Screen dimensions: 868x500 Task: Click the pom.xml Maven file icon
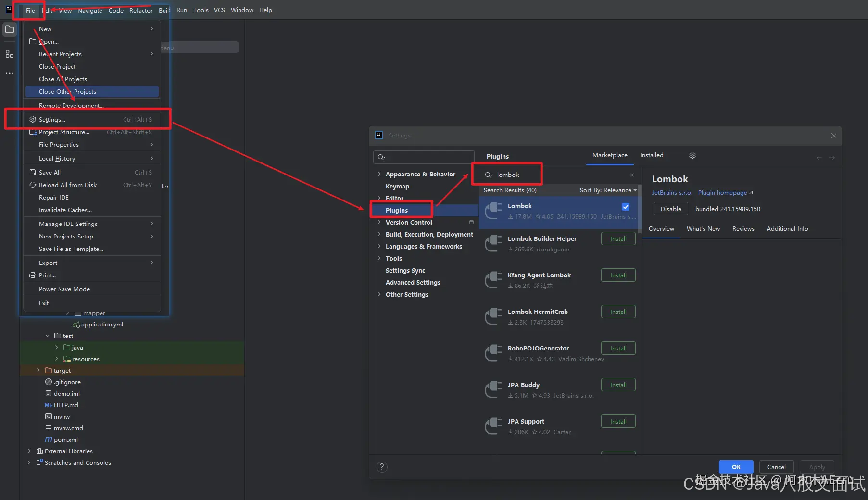[48, 439]
